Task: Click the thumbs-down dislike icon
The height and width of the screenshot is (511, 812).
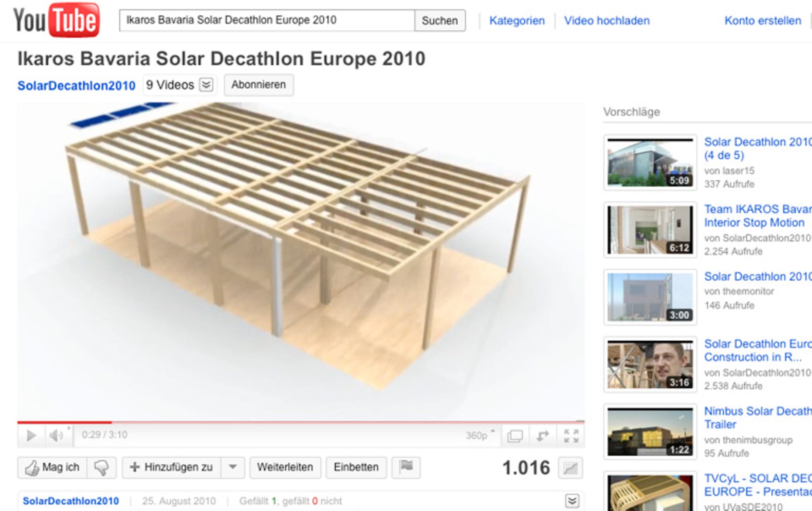Action: 101,468
